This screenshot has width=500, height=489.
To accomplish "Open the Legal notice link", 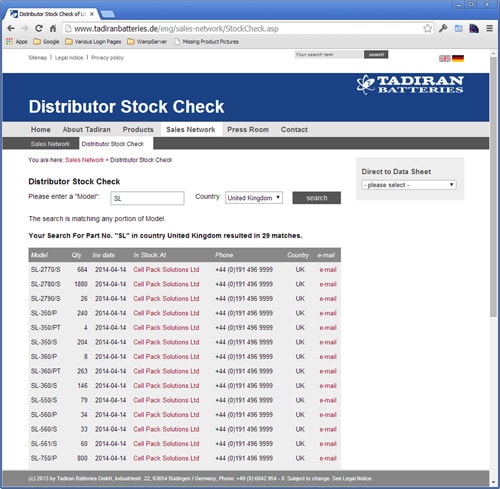I will pos(69,58).
